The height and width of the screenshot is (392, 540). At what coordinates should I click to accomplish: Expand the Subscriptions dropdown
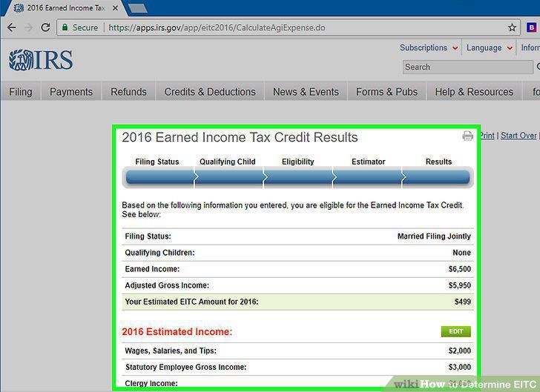click(429, 48)
